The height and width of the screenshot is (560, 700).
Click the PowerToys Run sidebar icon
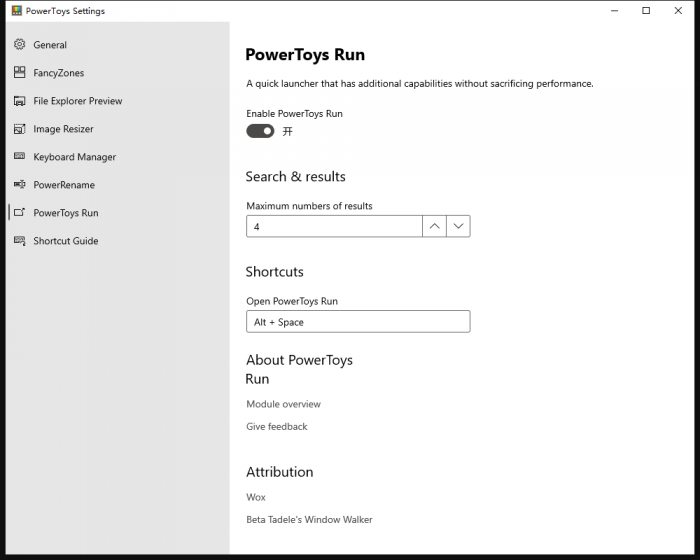click(x=20, y=212)
